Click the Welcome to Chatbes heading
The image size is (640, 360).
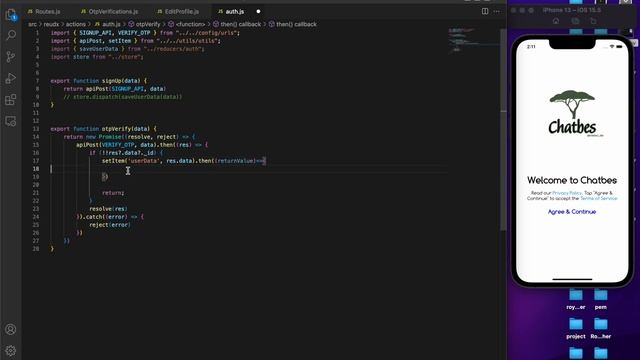(572, 180)
